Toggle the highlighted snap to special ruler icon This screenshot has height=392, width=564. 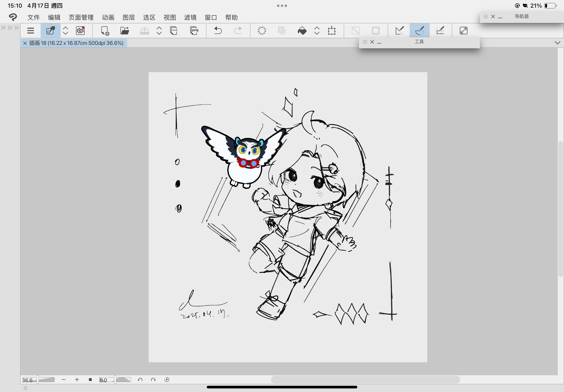419,31
